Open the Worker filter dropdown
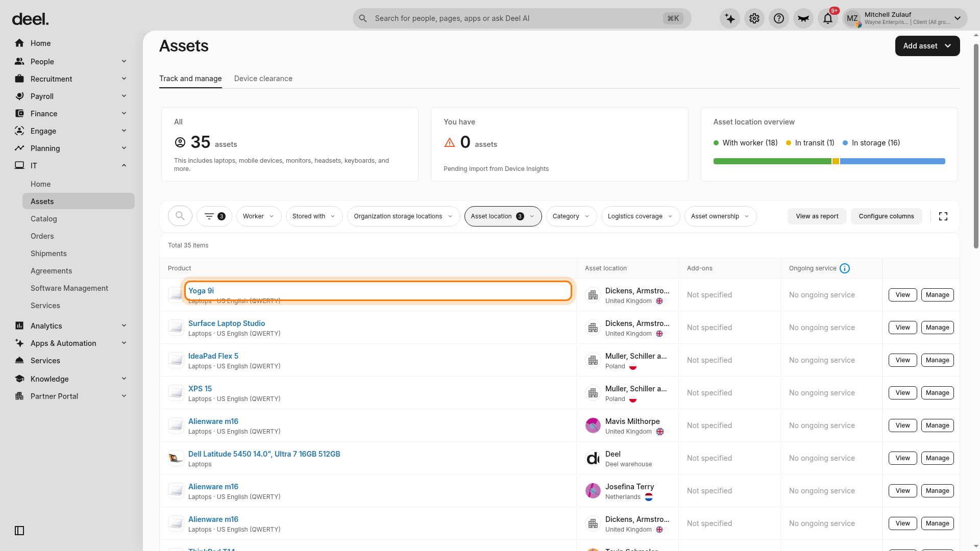980x551 pixels. coord(259,216)
